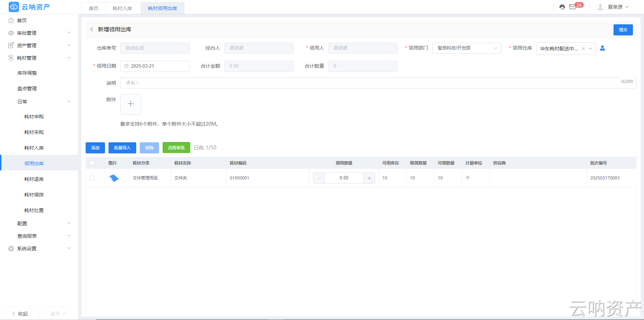
Task: Click the 流程审批 green button
Action: pyautogui.click(x=176, y=148)
